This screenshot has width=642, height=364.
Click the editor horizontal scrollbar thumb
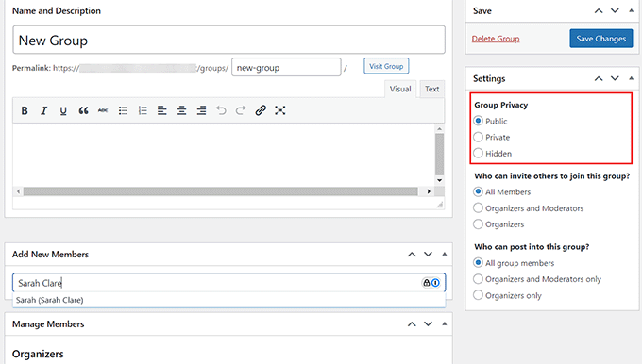[x=220, y=191]
